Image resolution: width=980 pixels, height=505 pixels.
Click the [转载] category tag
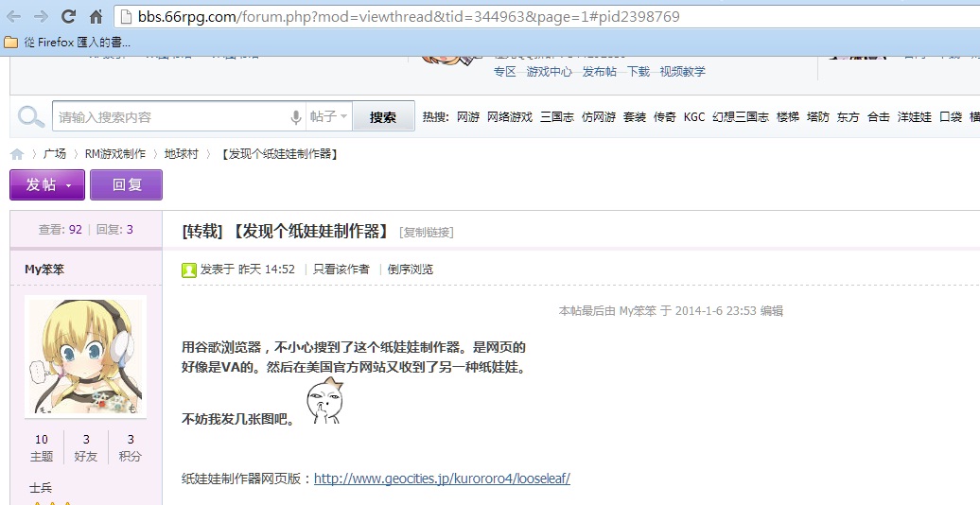(202, 232)
